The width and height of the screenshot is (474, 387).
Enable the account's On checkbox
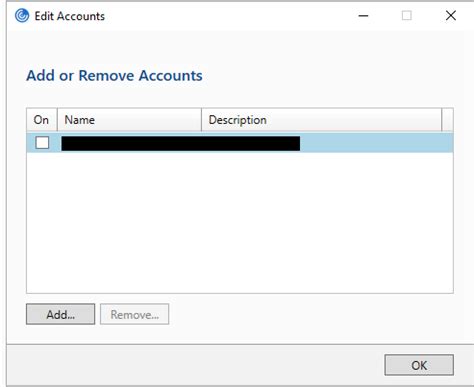tap(42, 143)
